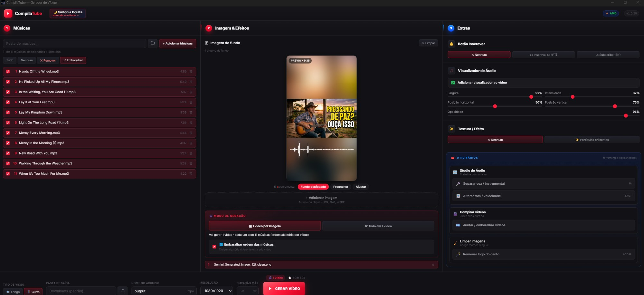The width and height of the screenshot is (644, 295).
Task: Toggle checkbox for Lay My Kingdom Down.mp3
Action: tap(8, 113)
